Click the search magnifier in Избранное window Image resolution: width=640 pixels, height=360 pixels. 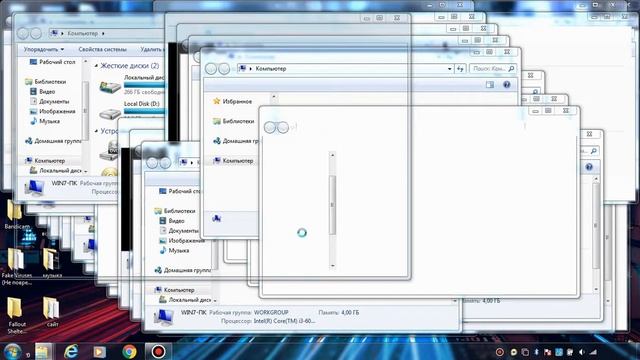511,69
